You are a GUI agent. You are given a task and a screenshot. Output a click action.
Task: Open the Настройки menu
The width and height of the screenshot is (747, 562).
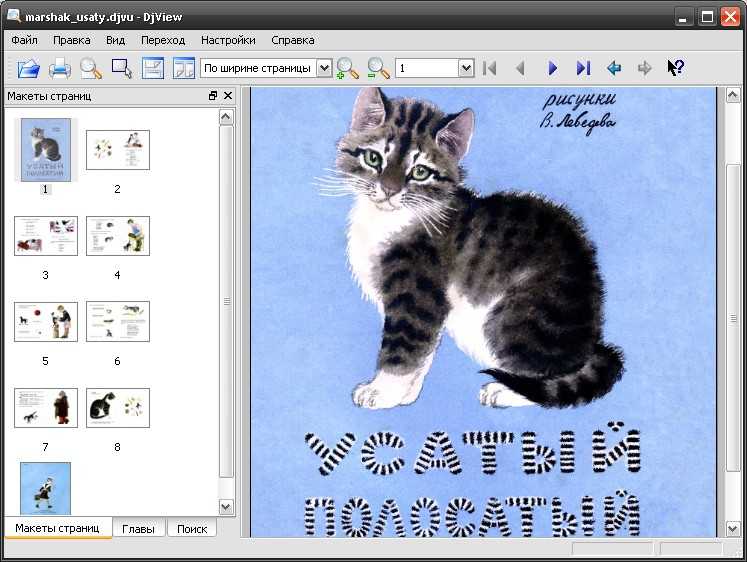tap(228, 40)
